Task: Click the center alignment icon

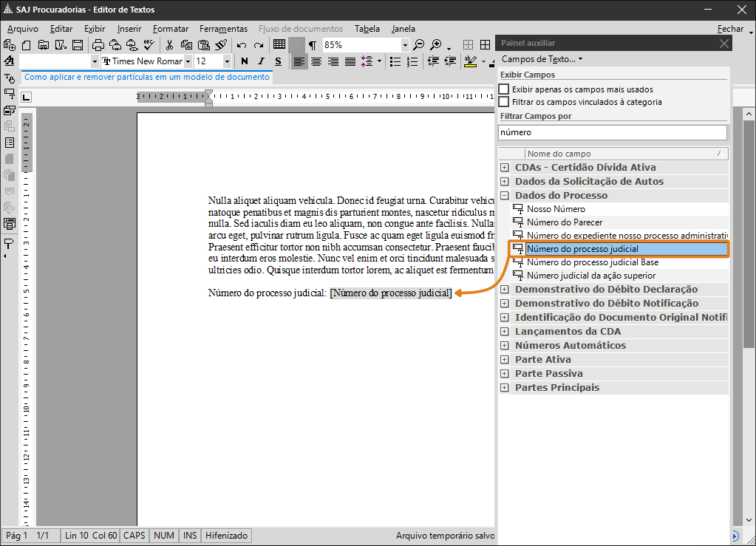Action: point(316,61)
